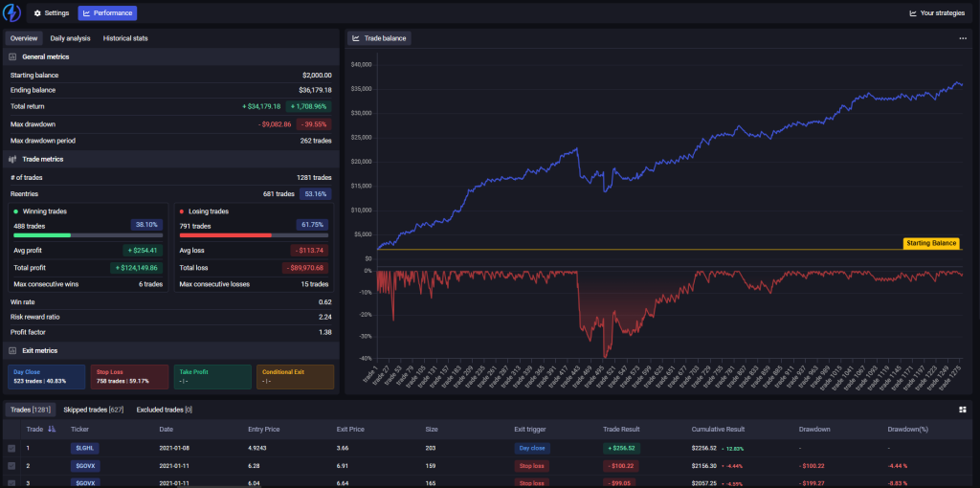Image resolution: width=980 pixels, height=488 pixels.
Task: Click the $GOVX ticker in trade 3 row
Action: (85, 483)
